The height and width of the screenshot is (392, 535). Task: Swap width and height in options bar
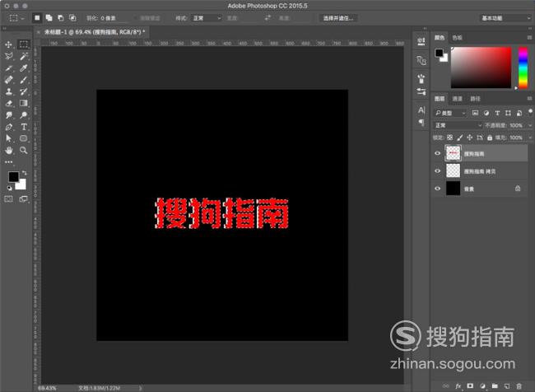click(x=267, y=18)
